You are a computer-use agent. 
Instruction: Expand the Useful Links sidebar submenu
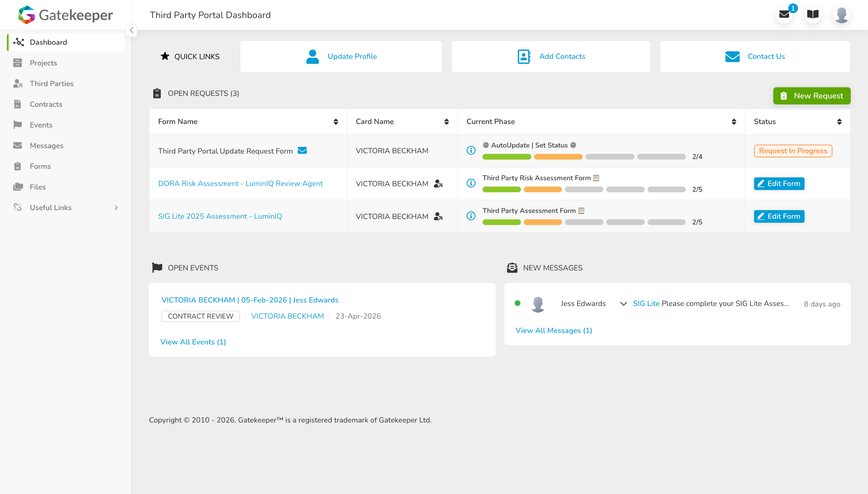[x=116, y=208]
